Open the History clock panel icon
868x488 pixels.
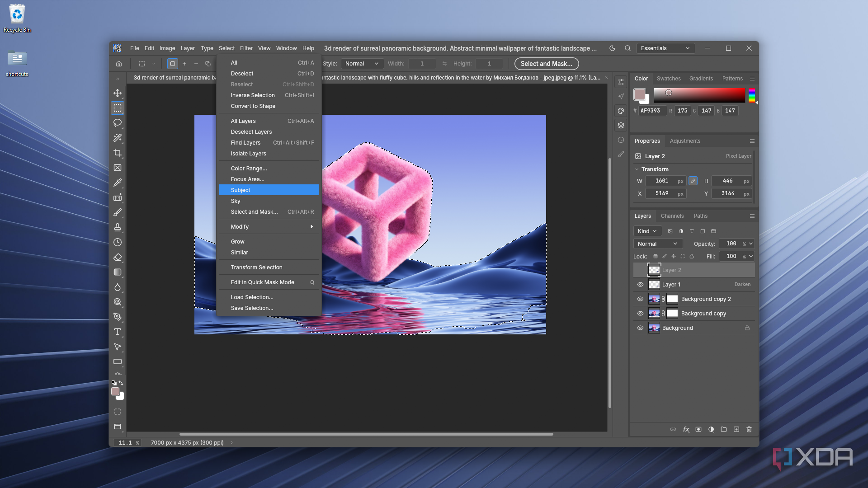621,140
